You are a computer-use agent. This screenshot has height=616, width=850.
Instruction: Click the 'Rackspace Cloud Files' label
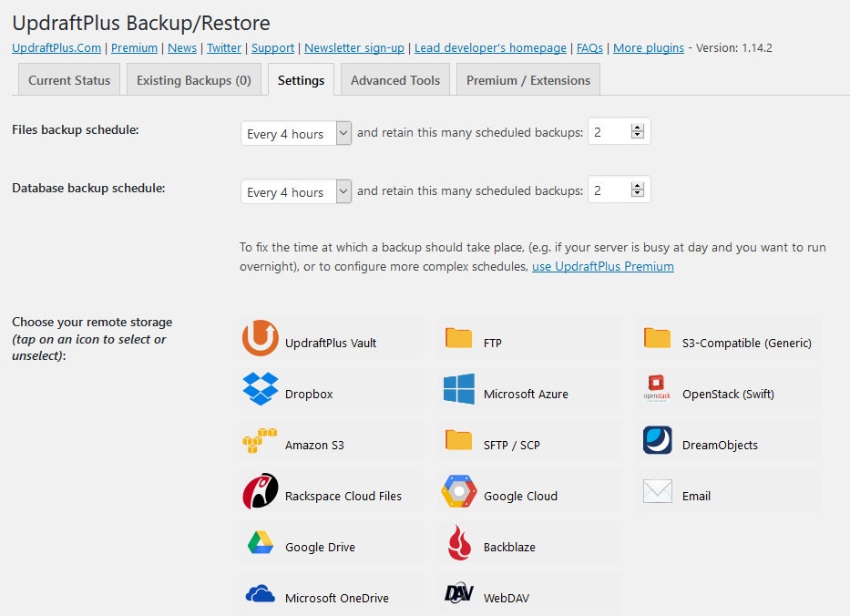[x=343, y=496]
